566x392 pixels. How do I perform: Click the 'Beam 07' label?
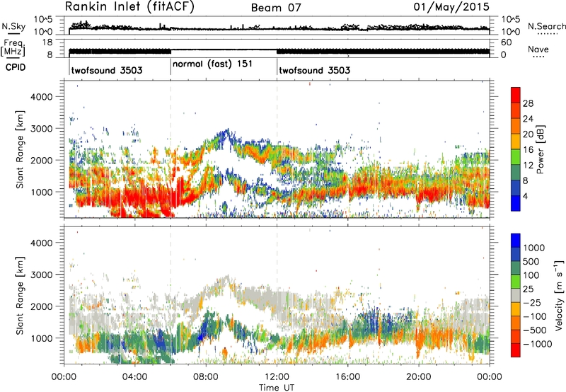276,8
